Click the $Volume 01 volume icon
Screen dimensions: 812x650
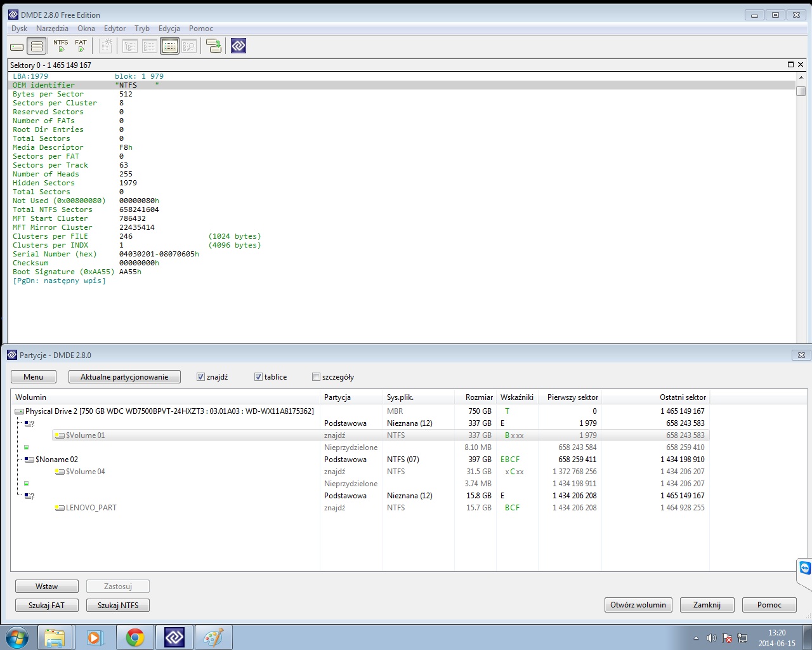pos(60,435)
